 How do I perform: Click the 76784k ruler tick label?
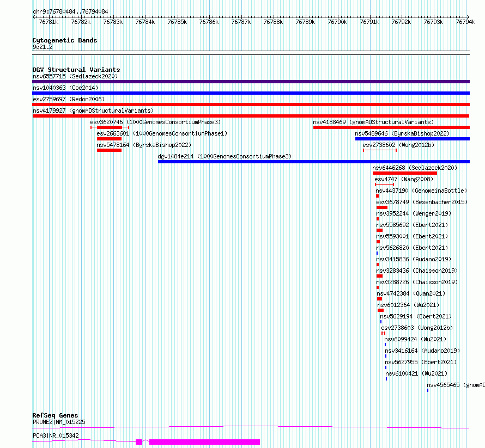[145, 22]
